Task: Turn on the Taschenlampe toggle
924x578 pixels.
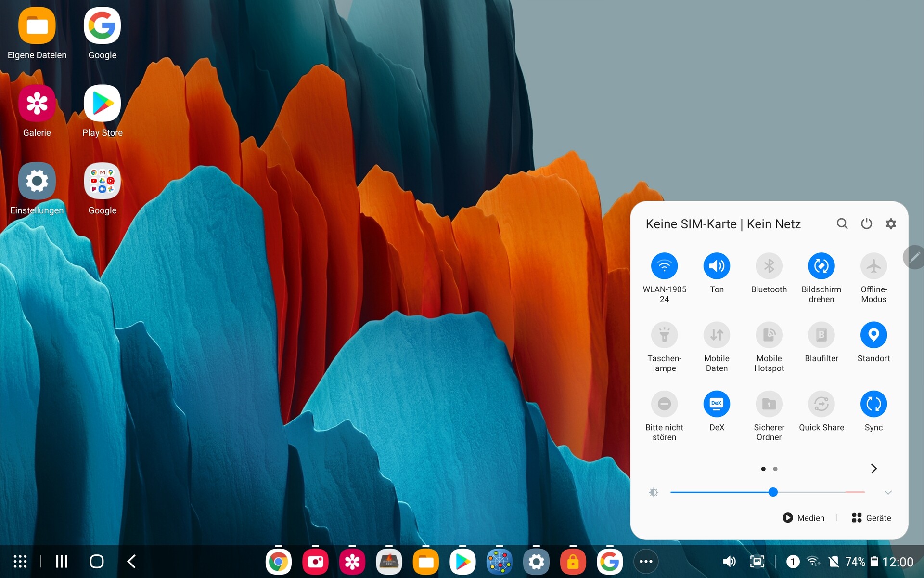Action: point(665,335)
